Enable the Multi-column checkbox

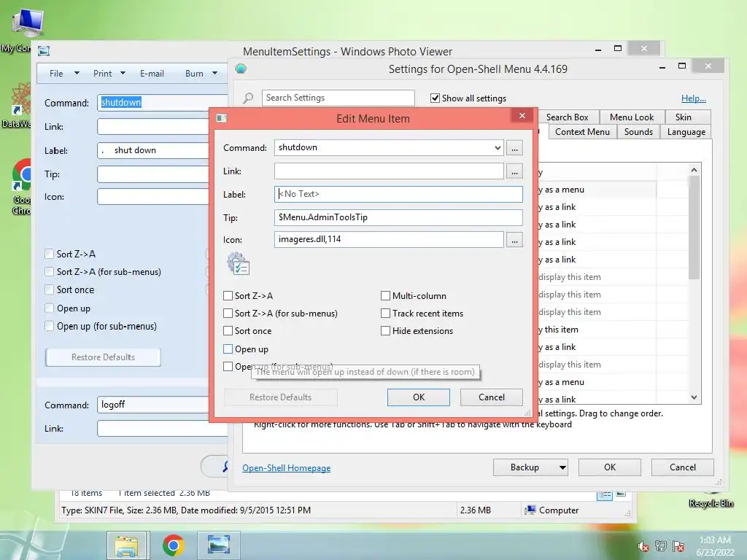[x=385, y=296]
